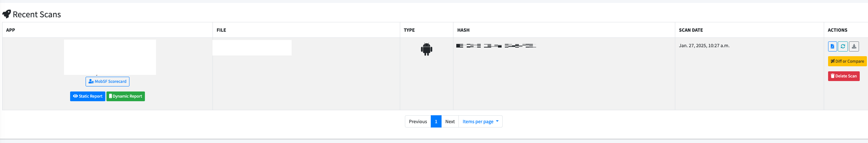Click the APP column header

click(x=10, y=30)
